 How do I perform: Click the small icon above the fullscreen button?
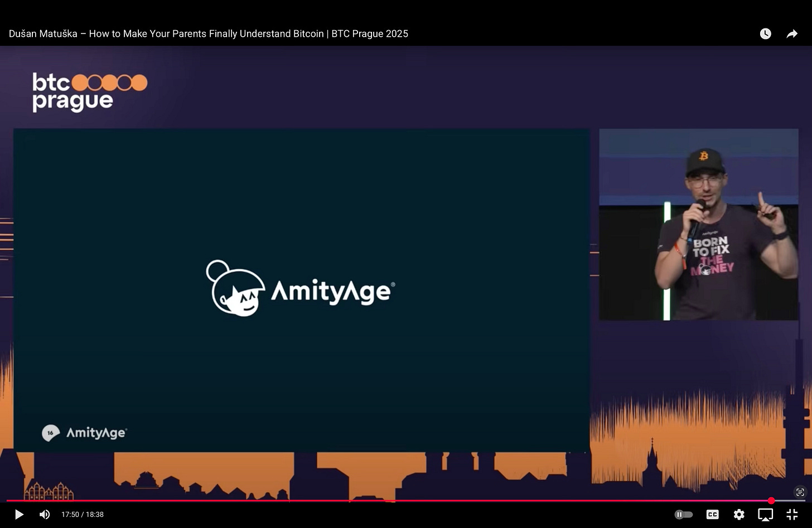pyautogui.click(x=800, y=492)
